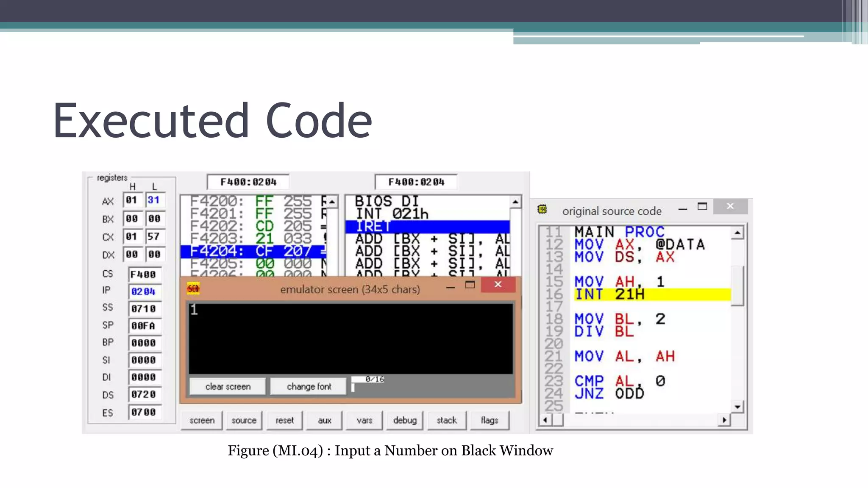This screenshot has height=488, width=868.
Task: Select highlighted IRET disassembly line
Action: pos(428,227)
